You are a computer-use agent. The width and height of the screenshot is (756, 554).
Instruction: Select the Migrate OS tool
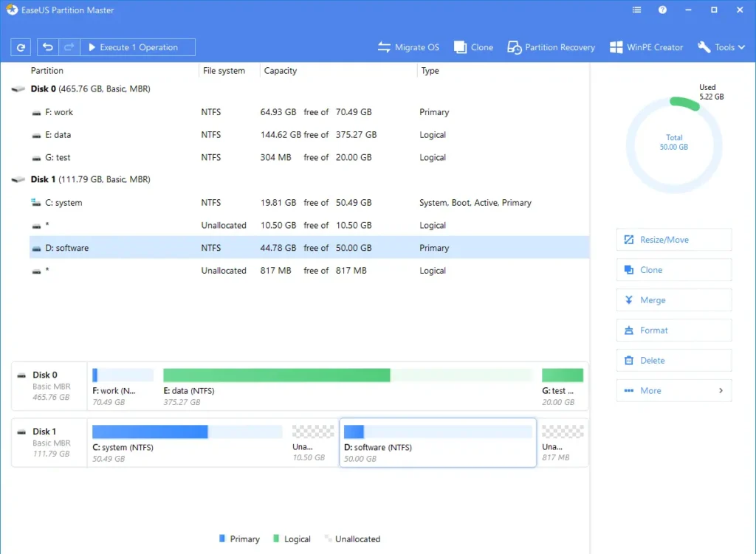click(408, 46)
